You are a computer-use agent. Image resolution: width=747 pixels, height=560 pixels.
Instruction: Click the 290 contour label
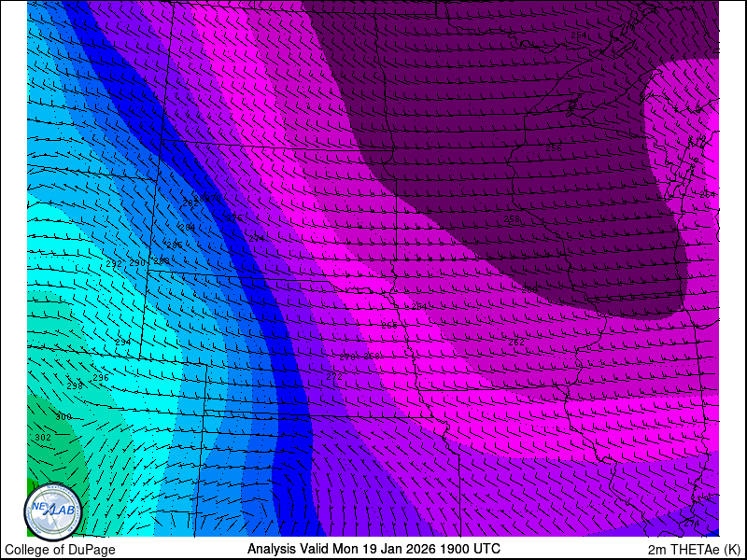[137, 263]
